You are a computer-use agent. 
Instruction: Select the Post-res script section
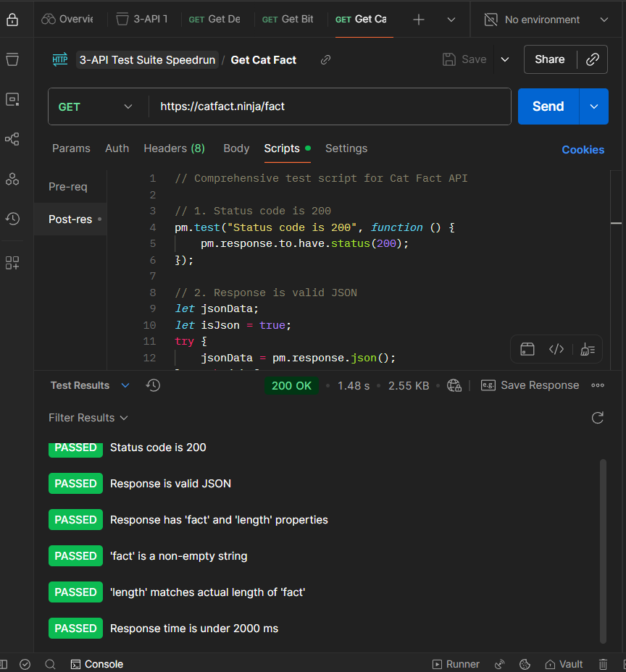[x=70, y=219]
